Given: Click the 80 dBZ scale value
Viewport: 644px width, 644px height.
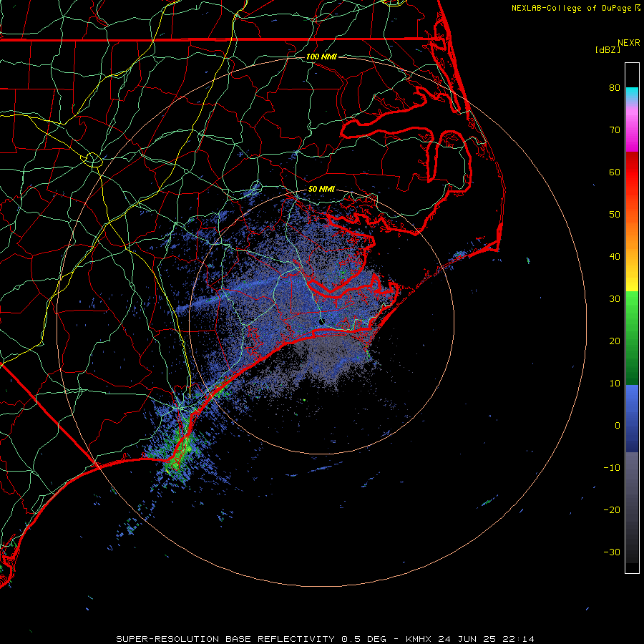Looking at the screenshot, I should click(x=615, y=87).
